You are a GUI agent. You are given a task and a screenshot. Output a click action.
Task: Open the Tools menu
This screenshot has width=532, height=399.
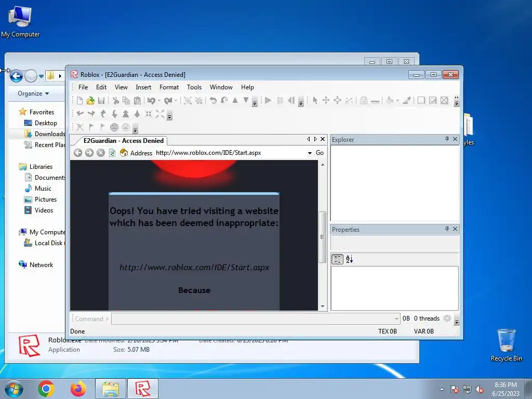click(x=194, y=87)
